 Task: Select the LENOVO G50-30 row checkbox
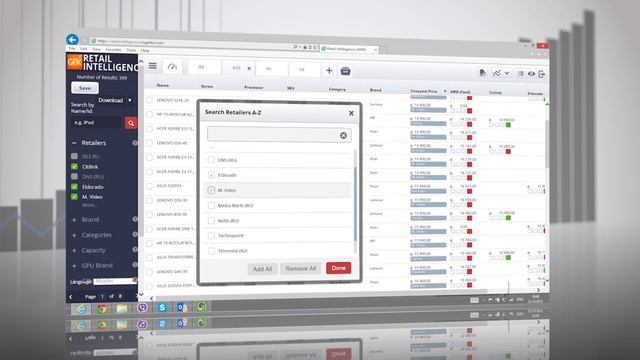point(149,200)
